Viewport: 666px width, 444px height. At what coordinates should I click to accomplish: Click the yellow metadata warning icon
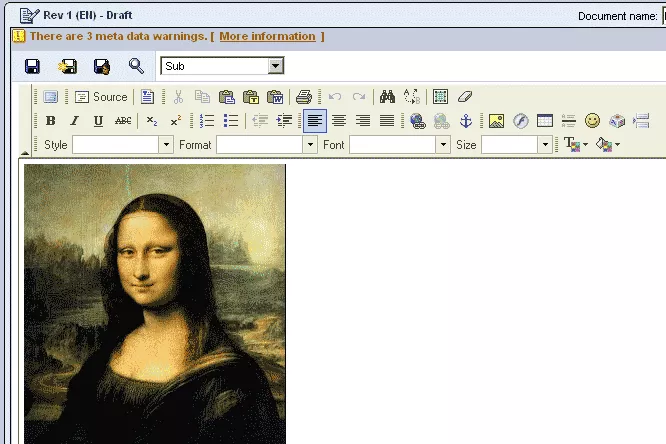19,37
